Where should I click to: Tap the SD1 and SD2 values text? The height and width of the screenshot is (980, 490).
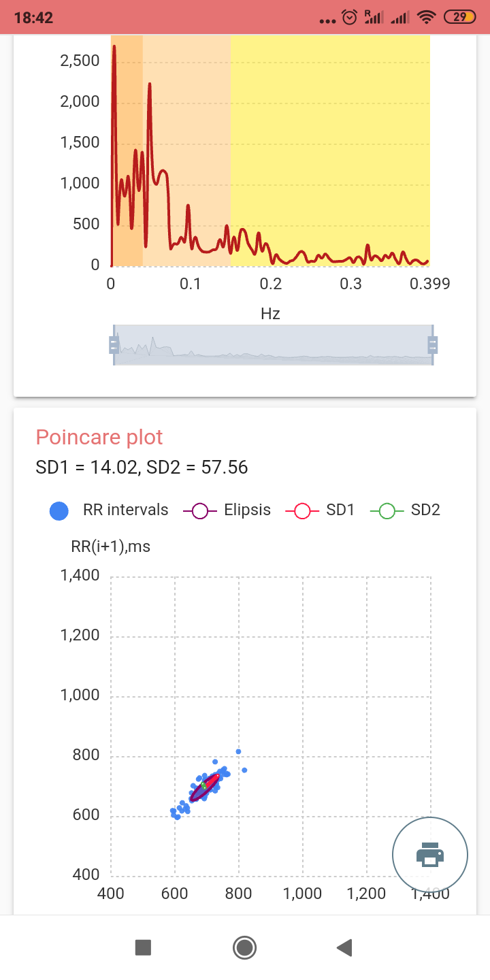[x=142, y=468]
